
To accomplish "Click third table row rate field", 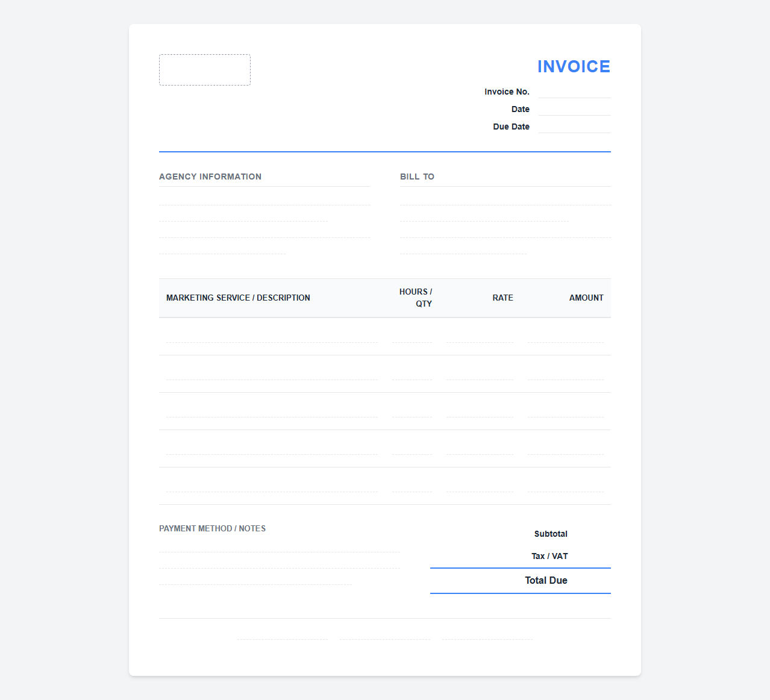I will tap(480, 411).
